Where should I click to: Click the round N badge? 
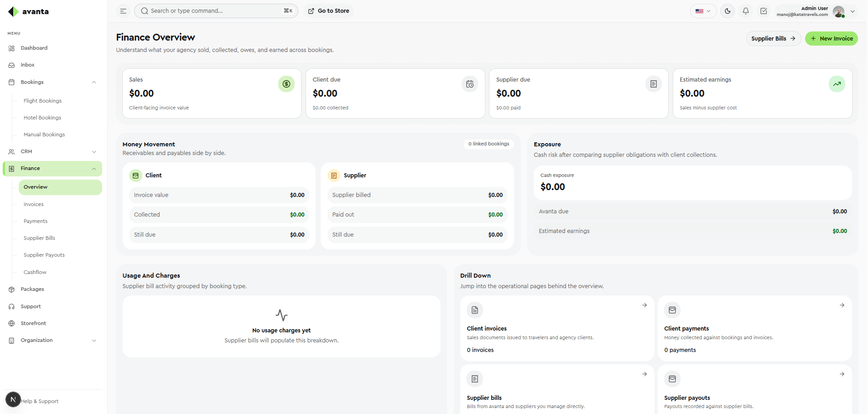(x=13, y=399)
